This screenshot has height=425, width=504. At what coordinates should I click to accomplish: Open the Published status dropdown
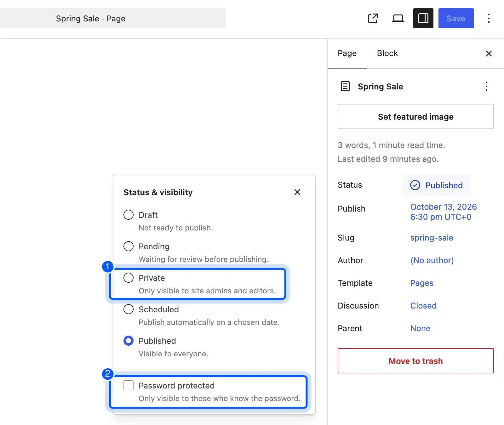[437, 185]
